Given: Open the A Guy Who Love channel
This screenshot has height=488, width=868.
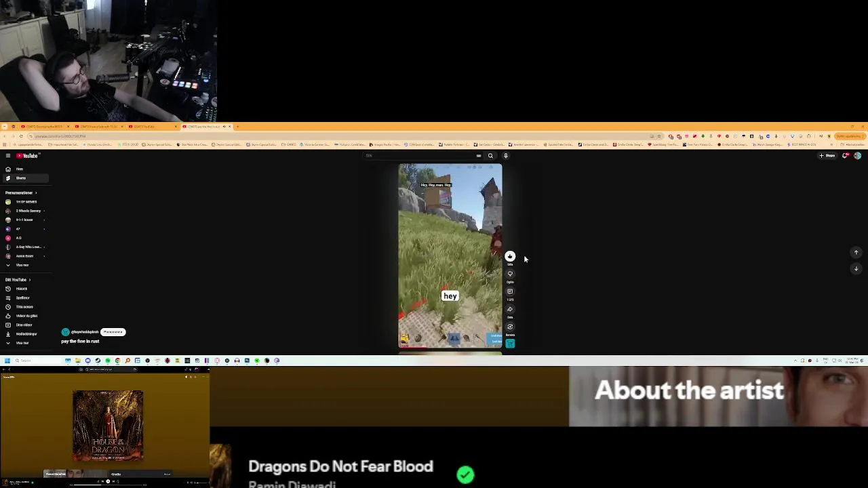Looking at the screenshot, I should (x=26, y=247).
